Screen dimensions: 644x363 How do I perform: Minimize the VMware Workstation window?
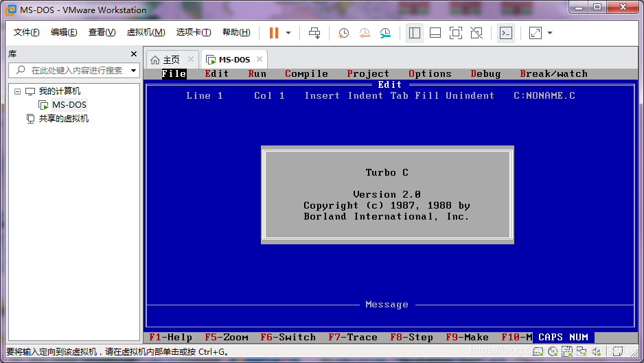pos(579,8)
